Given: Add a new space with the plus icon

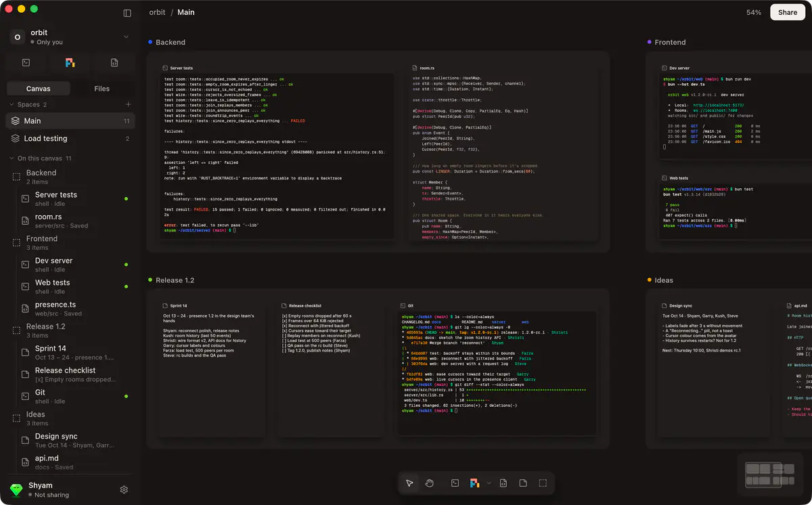Looking at the screenshot, I should click(128, 105).
